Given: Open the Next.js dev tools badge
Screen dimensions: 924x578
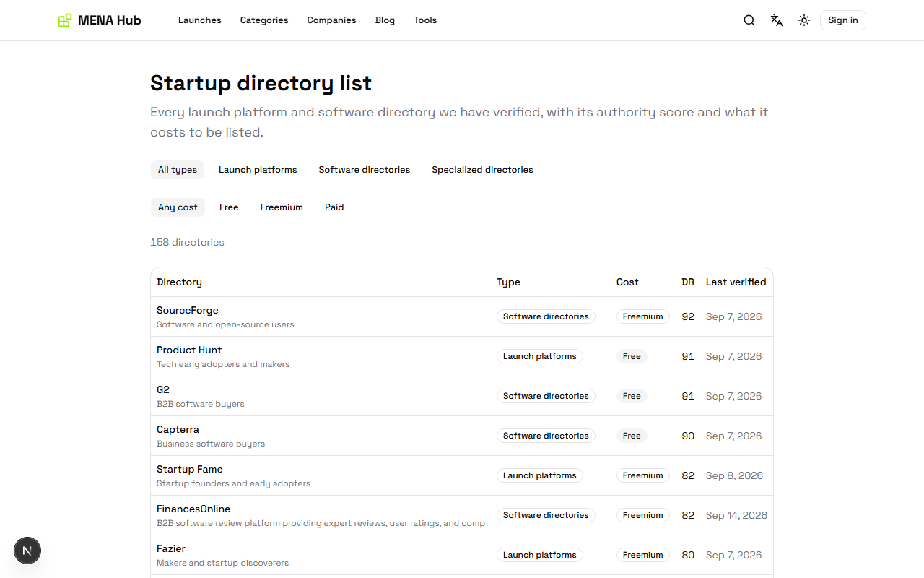Looking at the screenshot, I should [27, 551].
